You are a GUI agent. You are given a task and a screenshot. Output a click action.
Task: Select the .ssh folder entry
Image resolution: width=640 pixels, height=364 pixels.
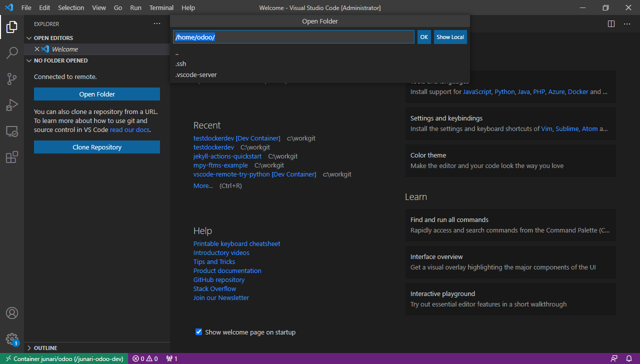point(320,64)
